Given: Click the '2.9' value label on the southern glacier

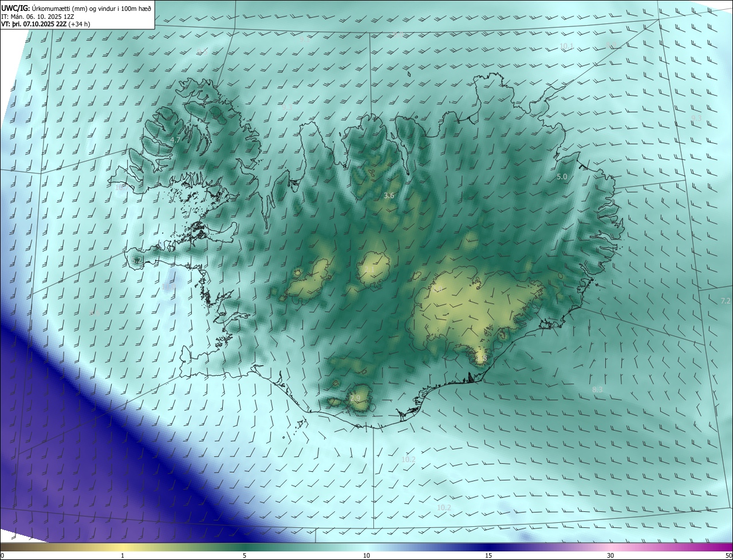Looking at the screenshot, I should click(x=356, y=399).
